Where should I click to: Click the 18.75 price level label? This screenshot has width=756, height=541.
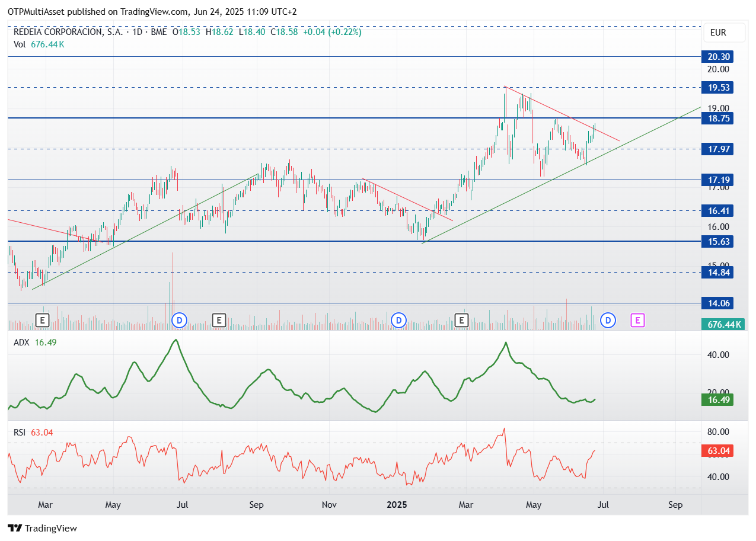[718, 118]
